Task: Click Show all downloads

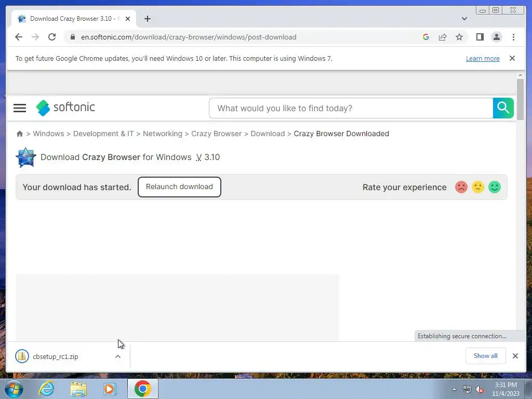Action: pyautogui.click(x=486, y=355)
